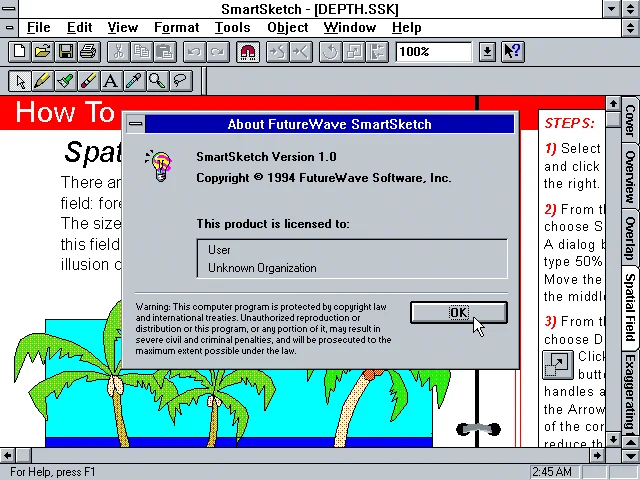Click the vertical scrollbar down arrow
The width and height of the screenshot is (640, 480).
613,439
